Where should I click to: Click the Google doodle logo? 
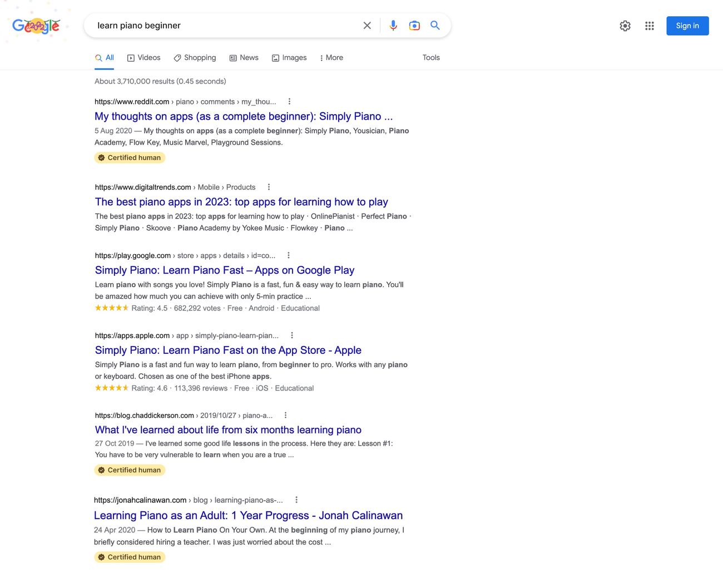37,25
